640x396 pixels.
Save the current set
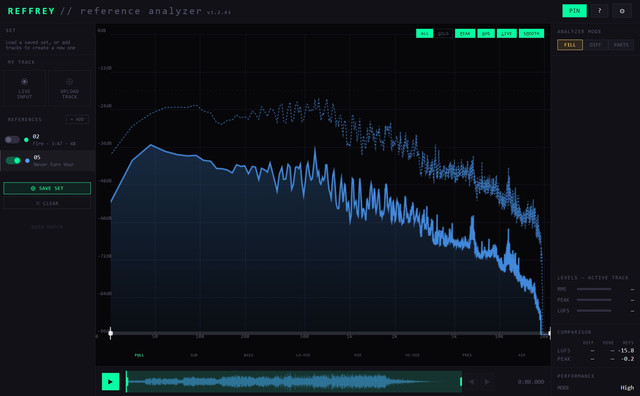[47, 188]
